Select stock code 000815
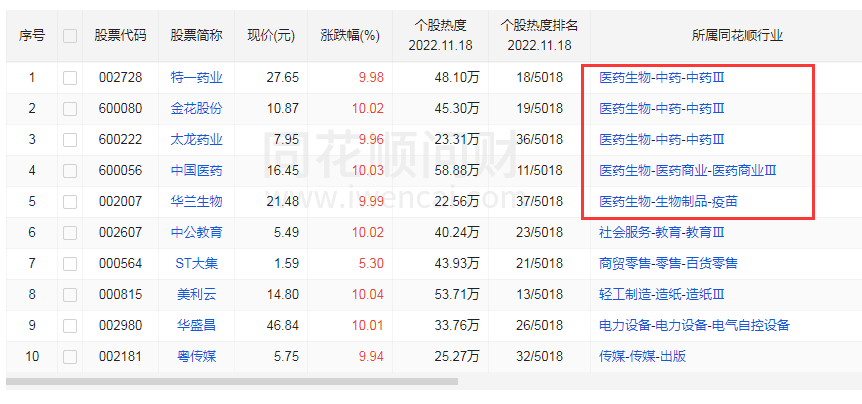The height and width of the screenshot is (404, 862). [x=120, y=295]
